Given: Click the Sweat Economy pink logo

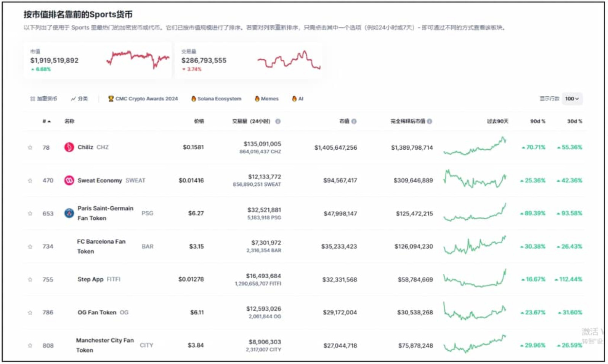Looking at the screenshot, I should click(x=69, y=180).
